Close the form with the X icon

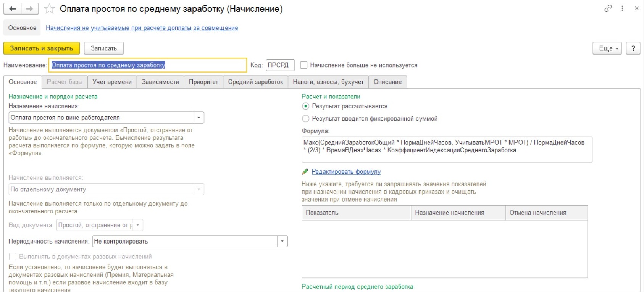tap(637, 8)
